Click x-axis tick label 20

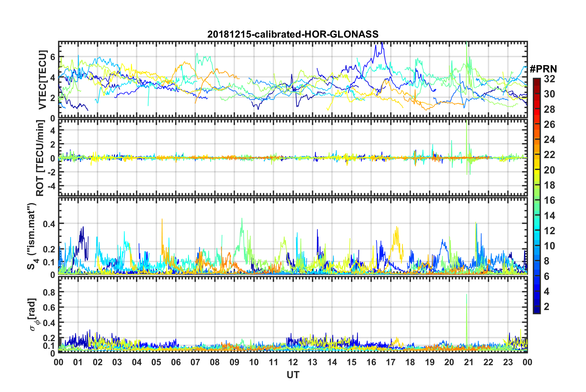click(x=449, y=362)
